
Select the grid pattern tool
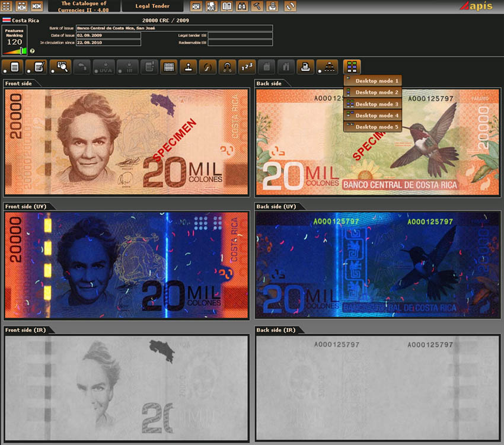point(169,67)
